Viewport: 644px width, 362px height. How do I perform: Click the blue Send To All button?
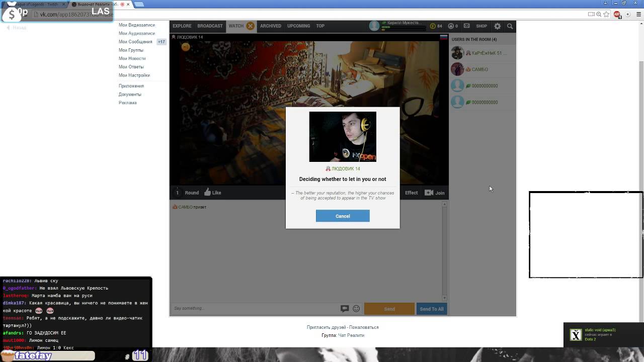[x=432, y=309]
